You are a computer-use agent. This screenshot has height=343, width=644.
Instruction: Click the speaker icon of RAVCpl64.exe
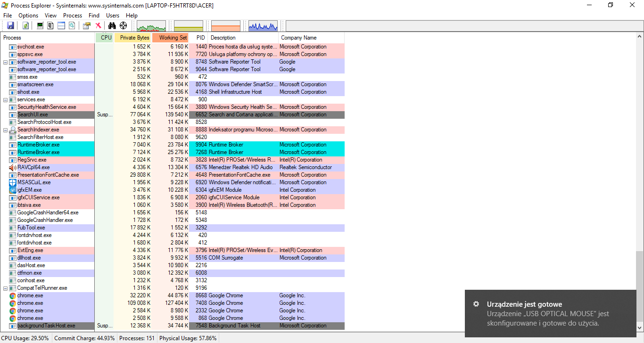point(13,167)
